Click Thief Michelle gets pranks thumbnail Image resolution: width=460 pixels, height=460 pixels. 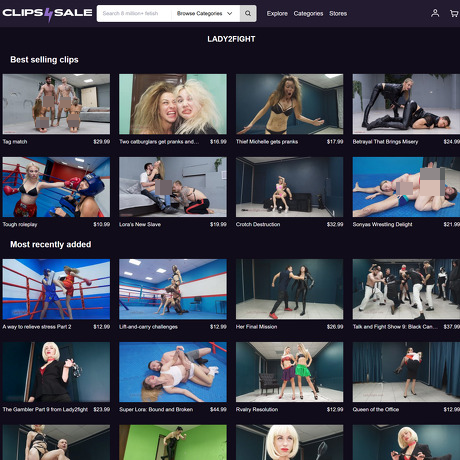[x=290, y=104]
